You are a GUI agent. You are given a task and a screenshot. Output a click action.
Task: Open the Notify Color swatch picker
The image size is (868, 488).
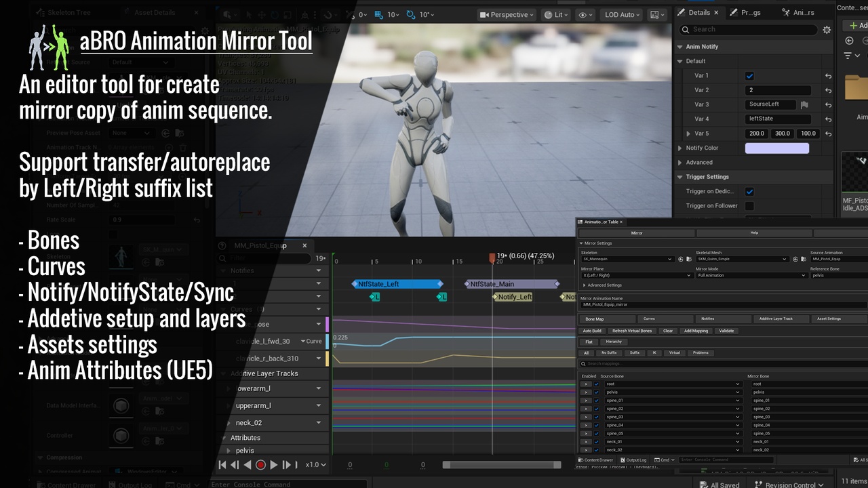(x=777, y=148)
